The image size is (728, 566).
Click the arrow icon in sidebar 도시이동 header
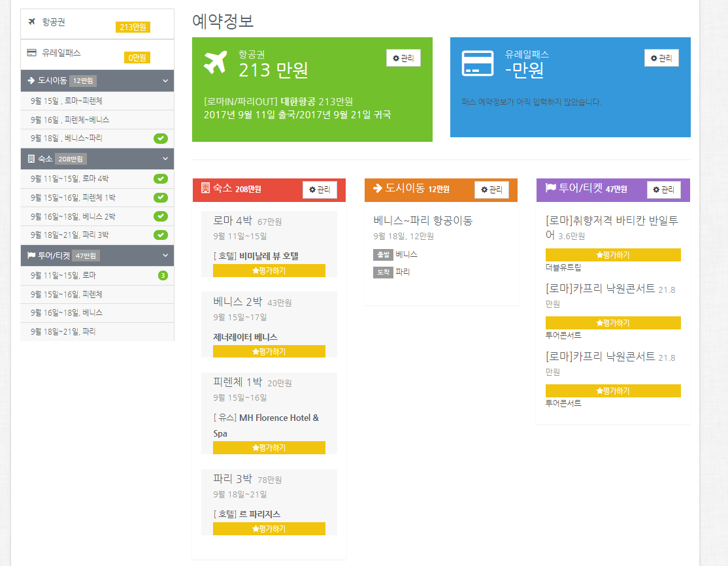[x=31, y=80]
